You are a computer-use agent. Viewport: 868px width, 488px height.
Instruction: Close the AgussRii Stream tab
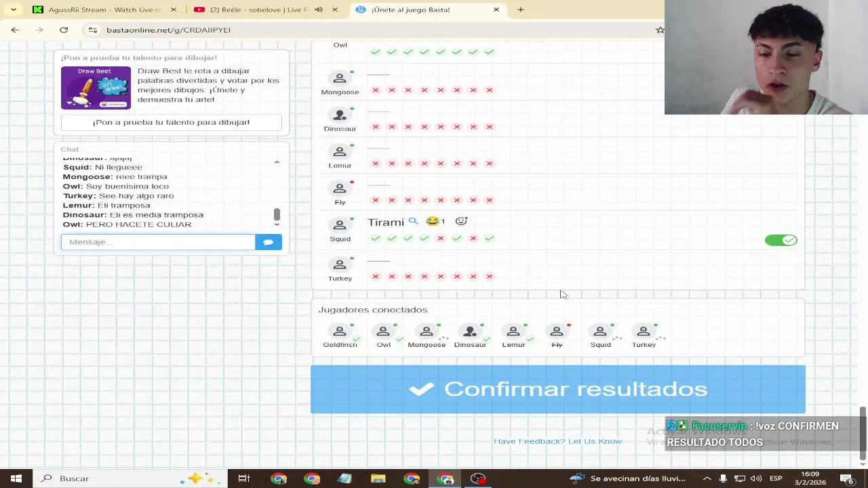(x=174, y=9)
